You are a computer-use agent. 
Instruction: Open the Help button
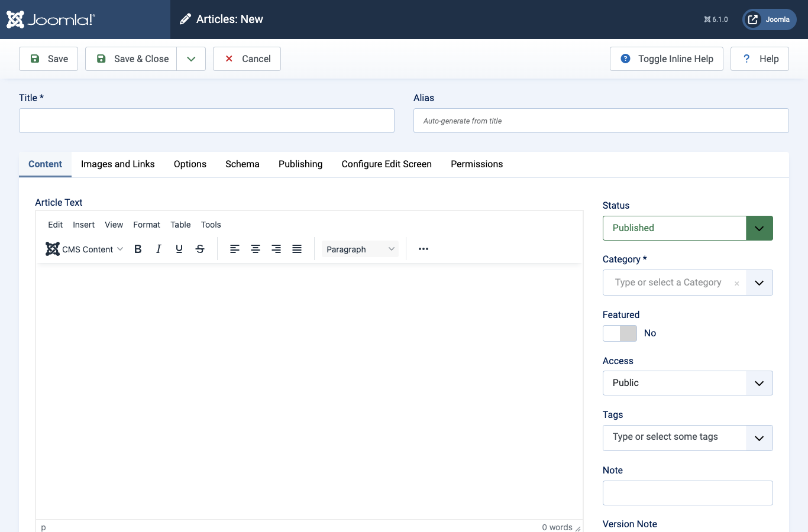coord(759,59)
